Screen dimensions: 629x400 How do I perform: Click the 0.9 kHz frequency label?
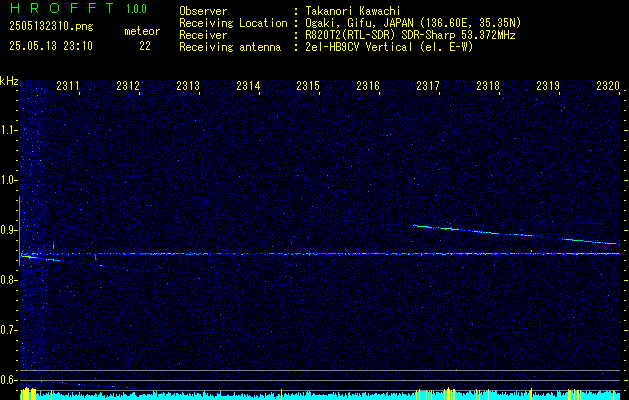[x=9, y=230]
